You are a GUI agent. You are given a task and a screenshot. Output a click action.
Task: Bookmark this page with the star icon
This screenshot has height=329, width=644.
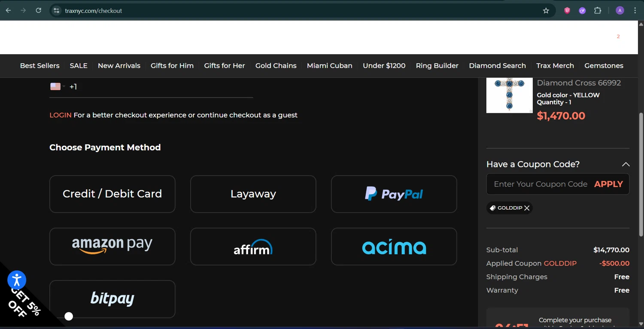[546, 11]
